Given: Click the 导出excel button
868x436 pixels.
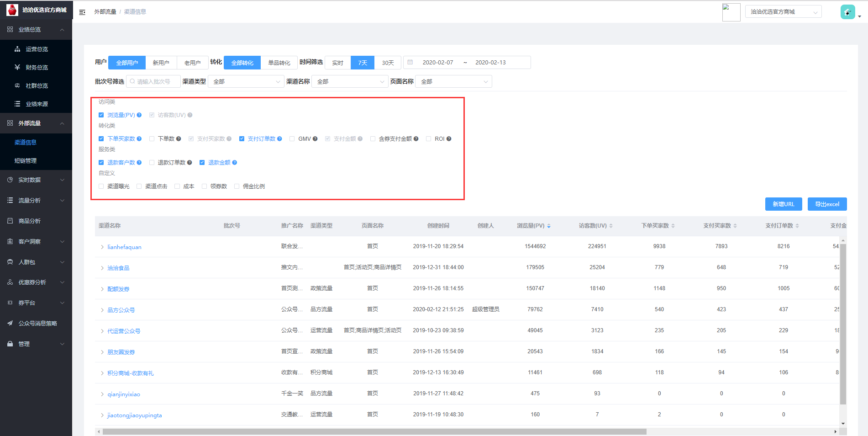Looking at the screenshot, I should (x=827, y=204).
